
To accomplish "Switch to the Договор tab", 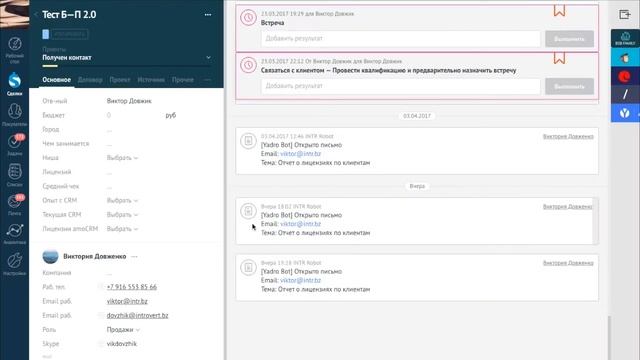I will point(90,80).
